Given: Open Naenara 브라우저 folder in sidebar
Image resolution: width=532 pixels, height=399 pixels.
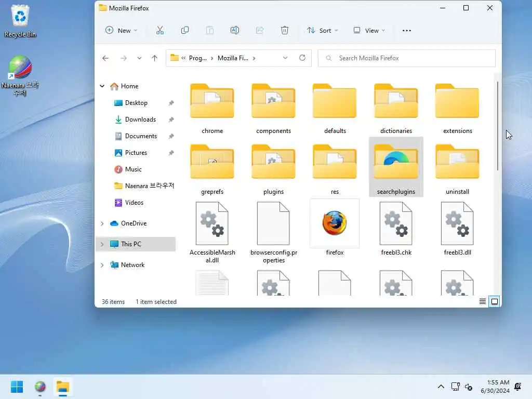Looking at the screenshot, I should tap(144, 186).
